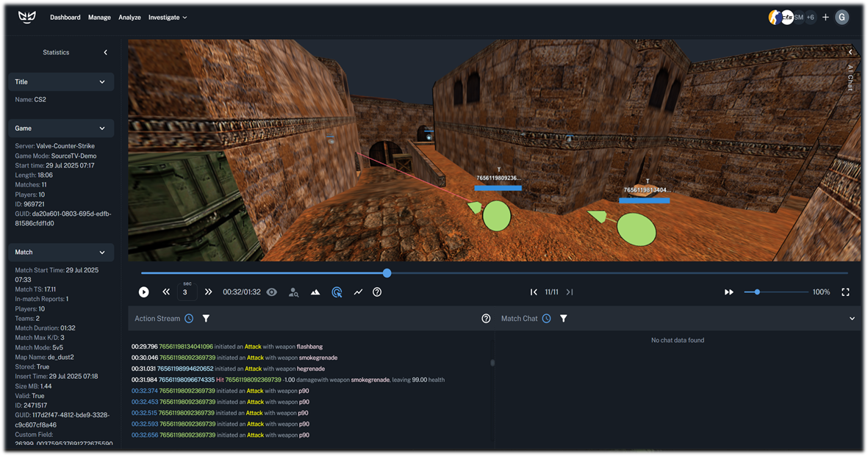Expand the AI Chat side panel
This screenshot has width=868, height=456.
851,52
